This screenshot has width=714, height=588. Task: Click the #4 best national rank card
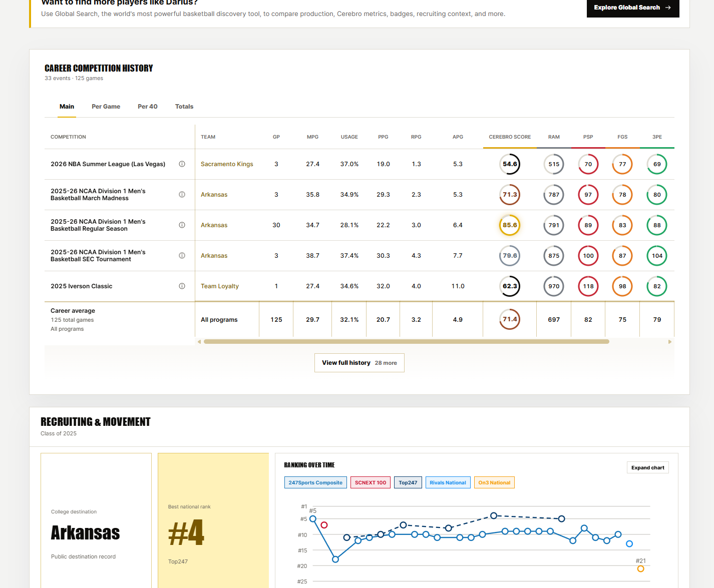click(213, 520)
